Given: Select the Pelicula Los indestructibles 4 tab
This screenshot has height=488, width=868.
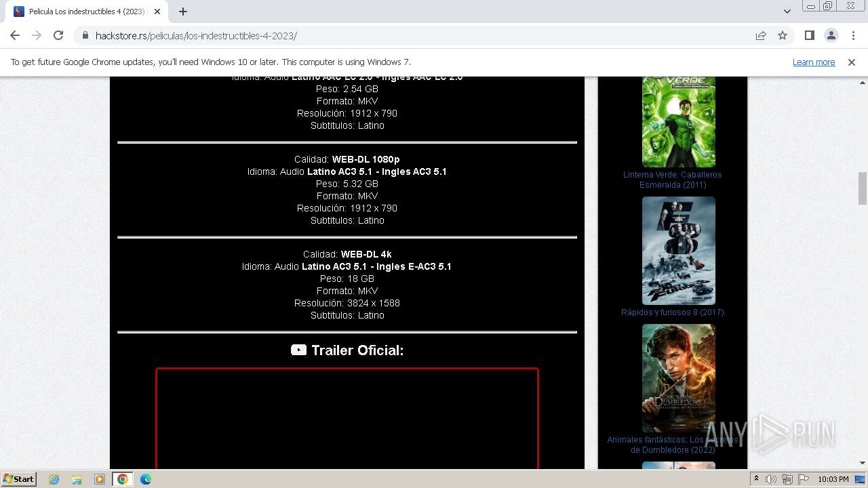Looking at the screenshot, I should point(87,12).
